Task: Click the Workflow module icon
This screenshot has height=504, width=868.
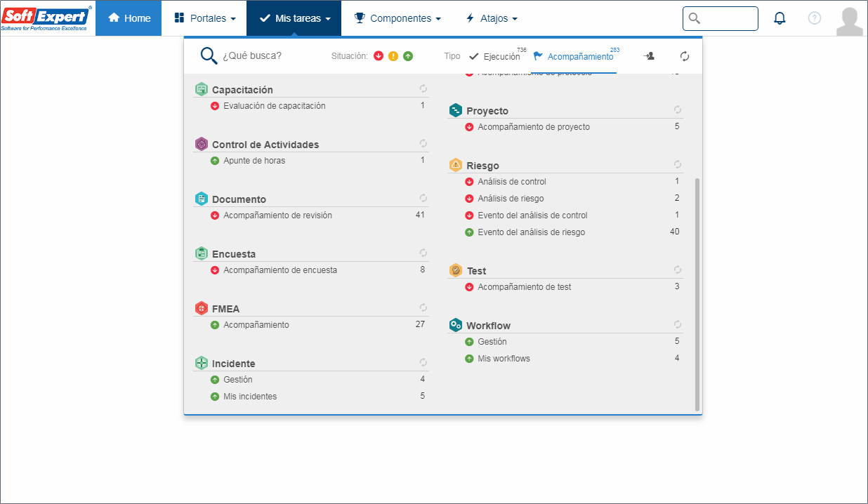Action: [456, 325]
